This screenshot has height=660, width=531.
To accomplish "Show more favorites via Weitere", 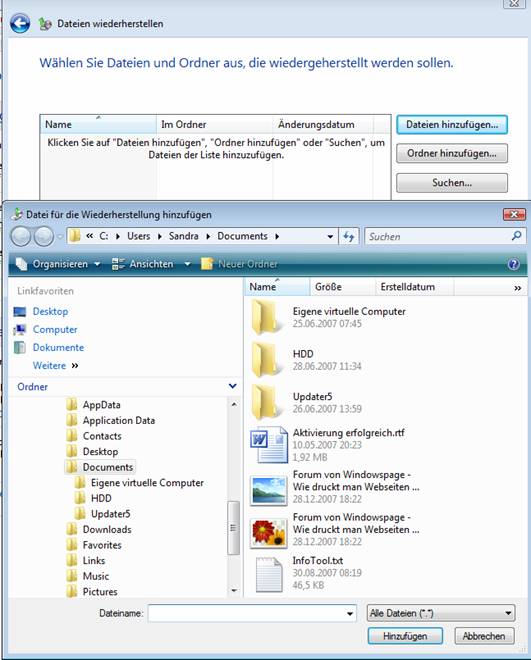I will point(56,365).
